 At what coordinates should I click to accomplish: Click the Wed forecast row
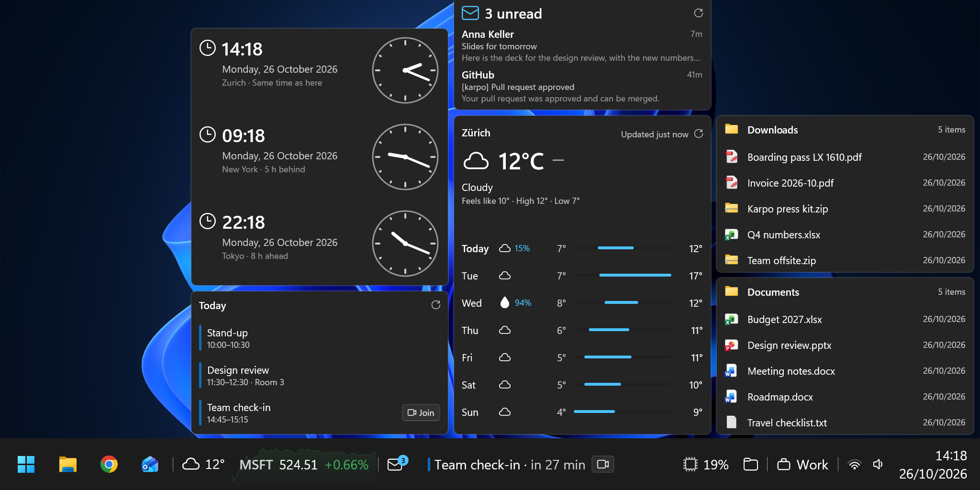point(582,303)
